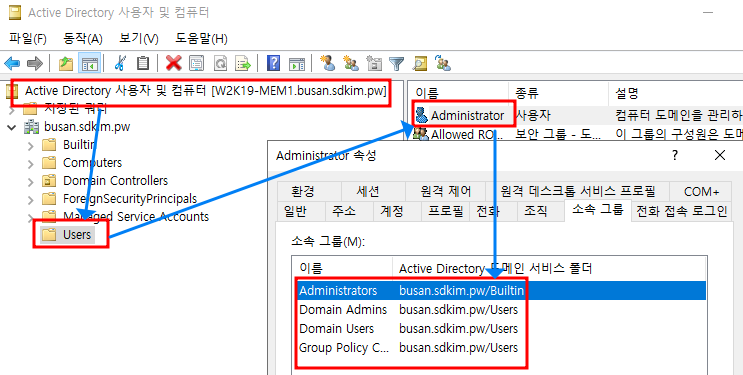Click the Computers folder icon
This screenshot has height=375, width=743.
pyautogui.click(x=49, y=163)
